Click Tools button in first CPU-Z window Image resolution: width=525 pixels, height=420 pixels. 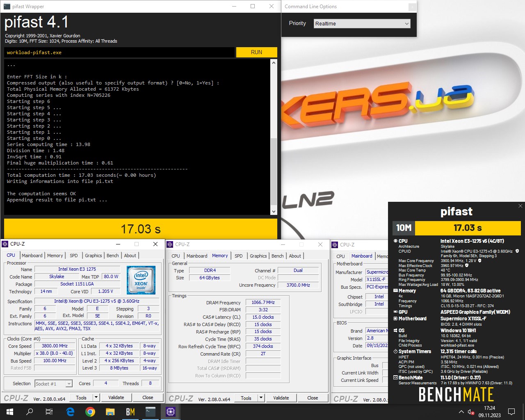coord(81,397)
